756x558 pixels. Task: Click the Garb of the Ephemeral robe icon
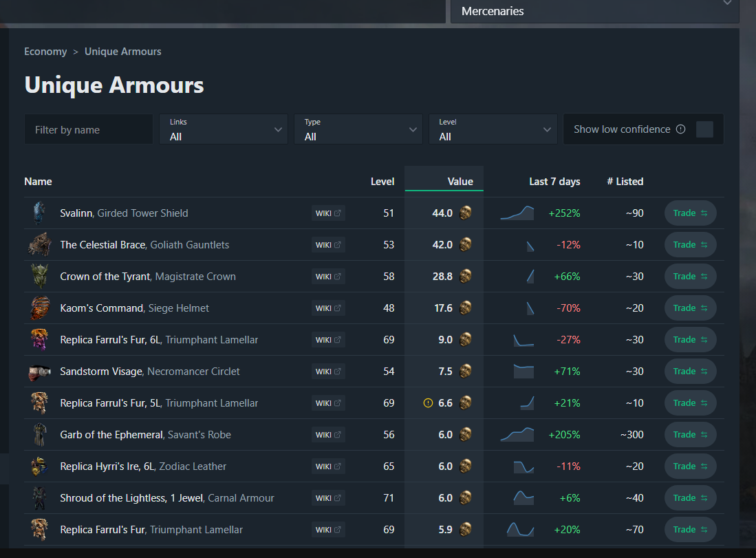click(x=39, y=435)
